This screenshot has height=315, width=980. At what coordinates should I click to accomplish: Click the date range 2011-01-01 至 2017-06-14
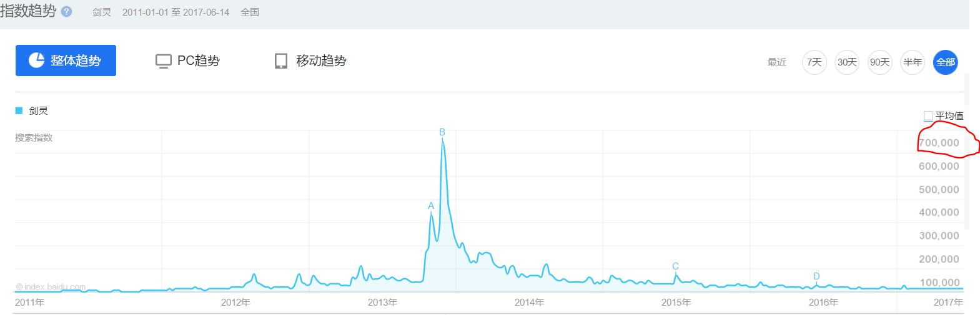(x=176, y=12)
